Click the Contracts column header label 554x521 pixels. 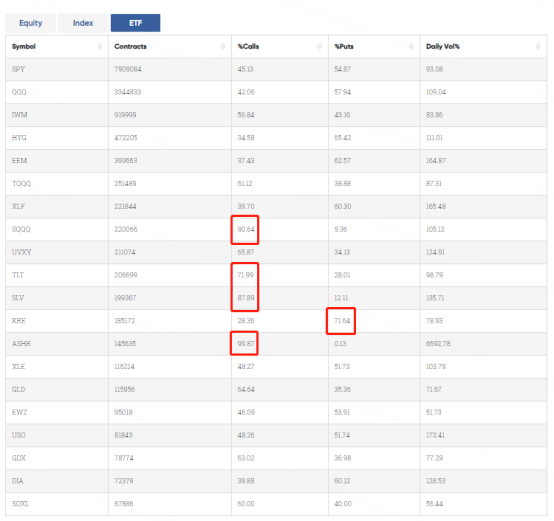(130, 46)
